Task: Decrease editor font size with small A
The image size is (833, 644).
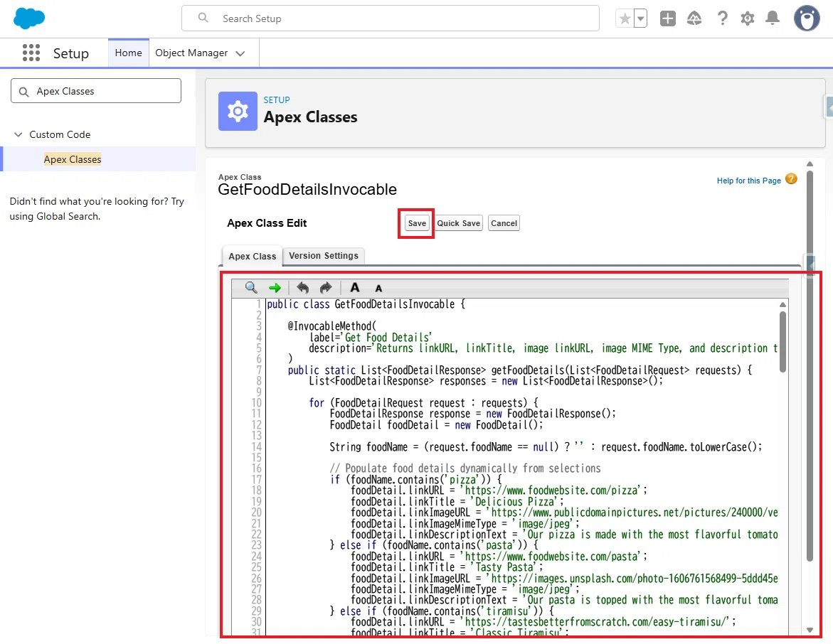Action: tap(378, 289)
